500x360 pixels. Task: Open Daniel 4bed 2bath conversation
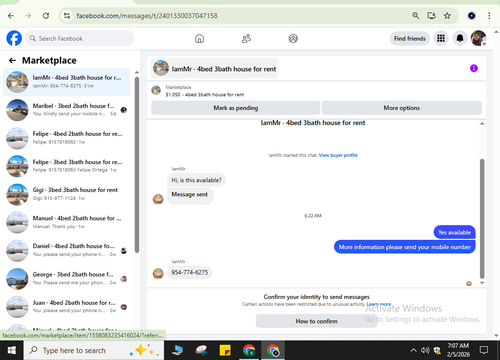pos(67,250)
